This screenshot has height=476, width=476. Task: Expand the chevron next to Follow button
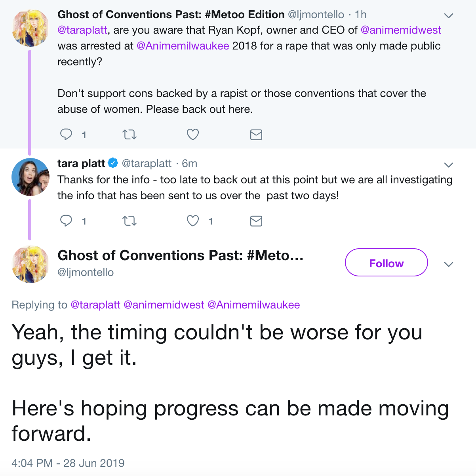pos(448,264)
